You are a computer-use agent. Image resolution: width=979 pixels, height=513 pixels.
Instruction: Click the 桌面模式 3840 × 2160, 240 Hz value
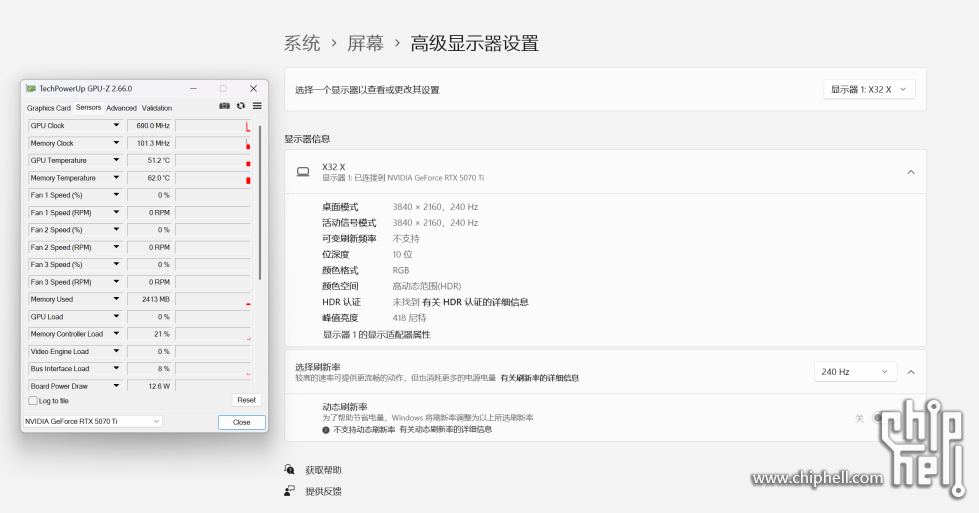[435, 207]
